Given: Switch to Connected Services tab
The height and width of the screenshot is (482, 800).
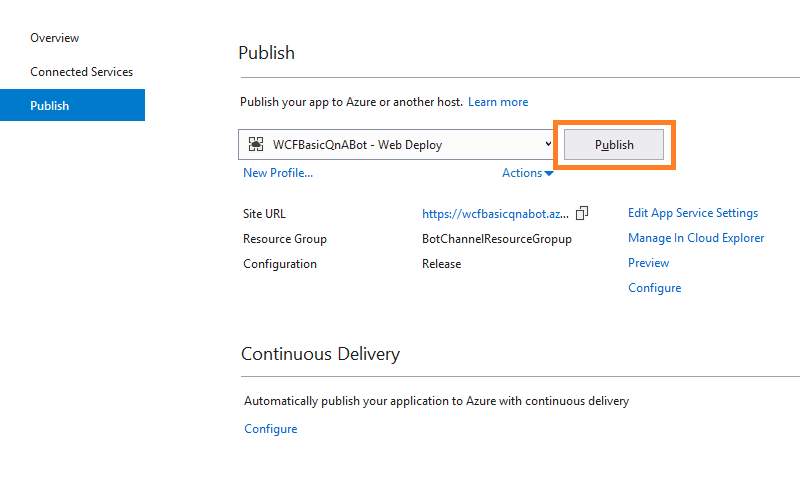Looking at the screenshot, I should pos(82,72).
